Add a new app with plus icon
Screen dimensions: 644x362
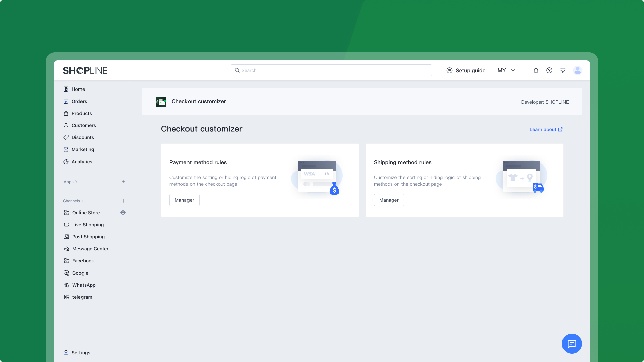124,182
